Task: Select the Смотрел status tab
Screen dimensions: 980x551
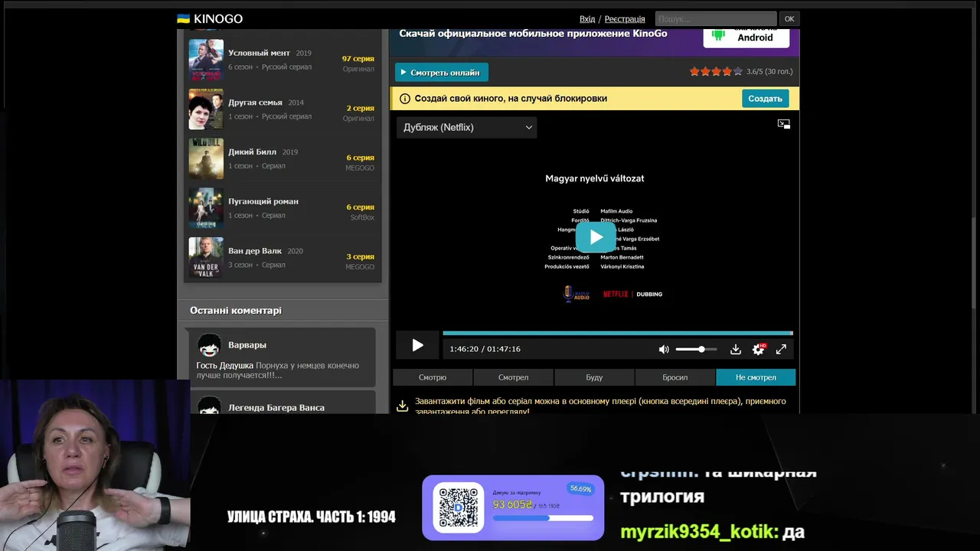Action: 513,377
